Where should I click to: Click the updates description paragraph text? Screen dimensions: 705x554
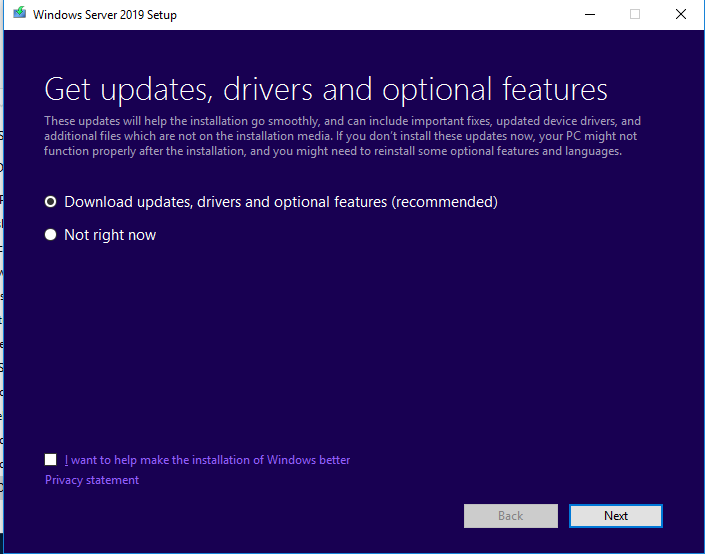[x=340, y=136]
